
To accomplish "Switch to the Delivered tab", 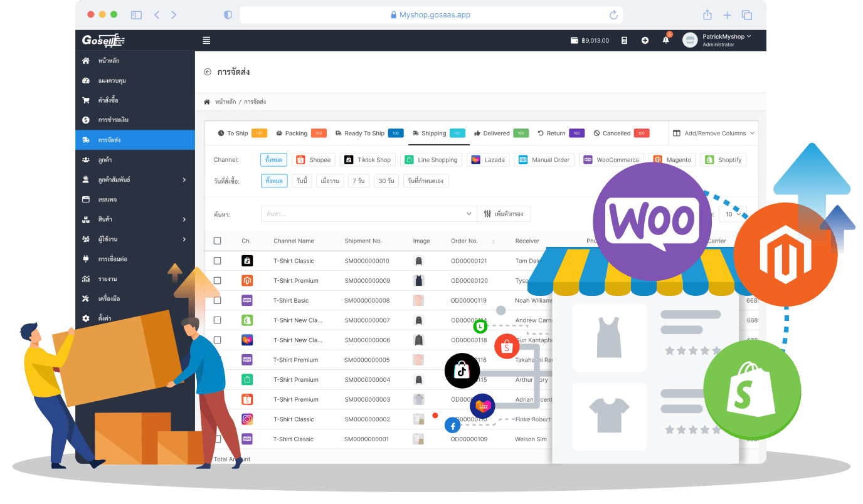I will [501, 134].
